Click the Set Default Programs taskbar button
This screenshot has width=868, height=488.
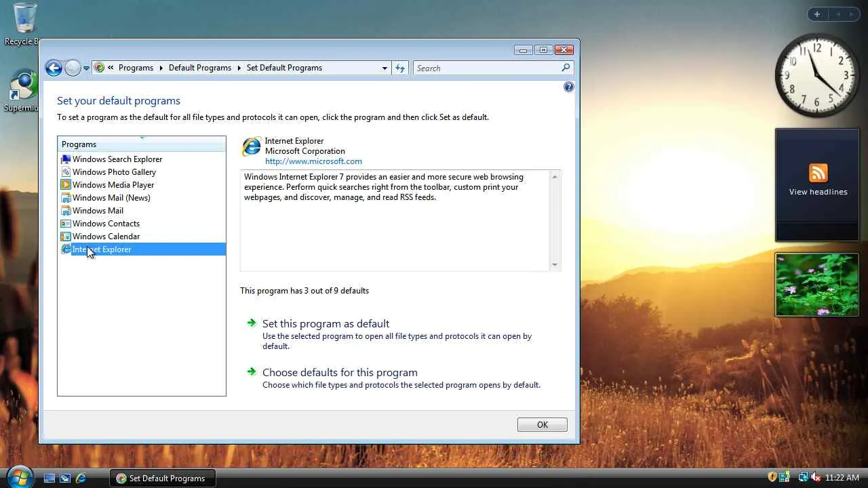(163, 478)
